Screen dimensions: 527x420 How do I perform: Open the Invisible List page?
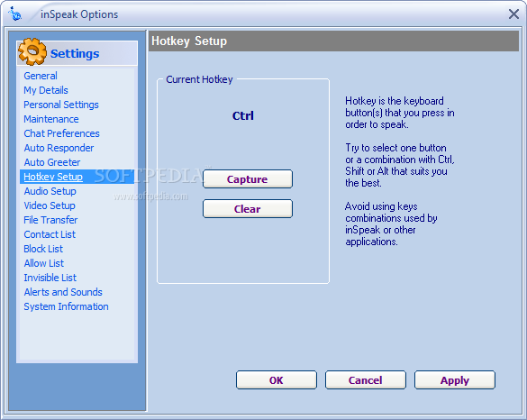pyautogui.click(x=50, y=278)
